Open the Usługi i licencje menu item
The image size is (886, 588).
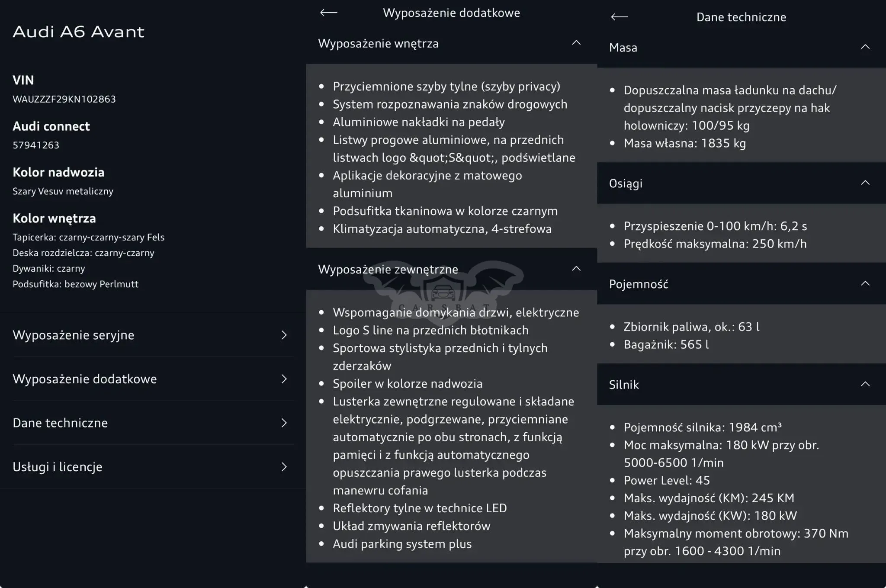click(x=150, y=467)
